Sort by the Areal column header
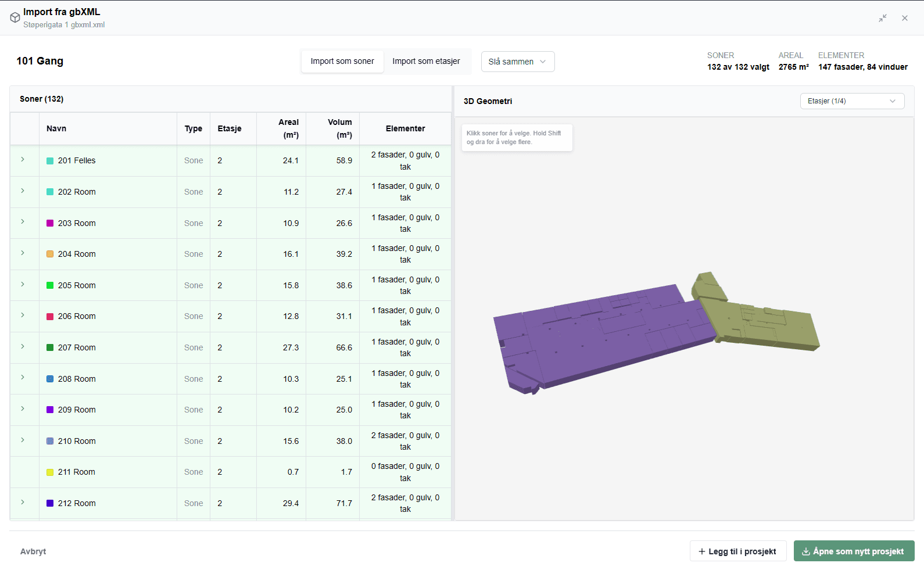 click(x=288, y=128)
